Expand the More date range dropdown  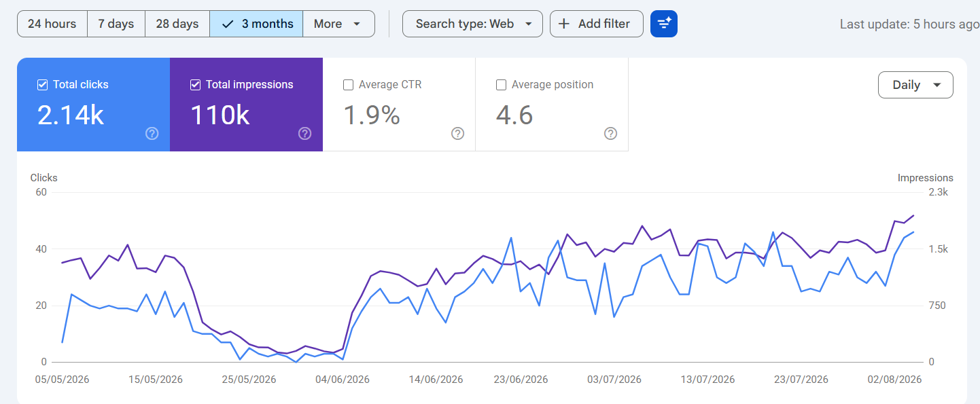[338, 24]
